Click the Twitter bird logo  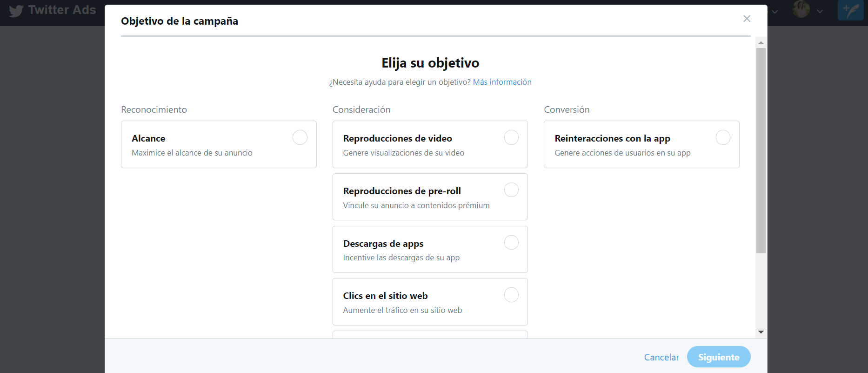[x=16, y=11]
